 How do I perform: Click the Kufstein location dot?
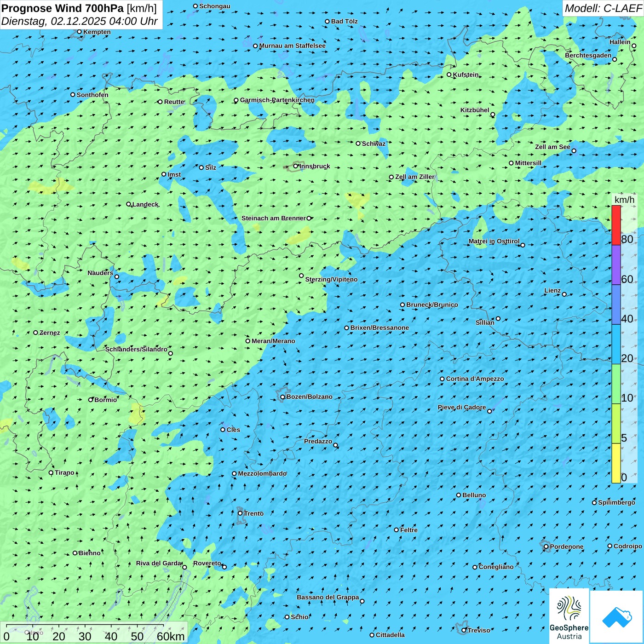click(449, 75)
